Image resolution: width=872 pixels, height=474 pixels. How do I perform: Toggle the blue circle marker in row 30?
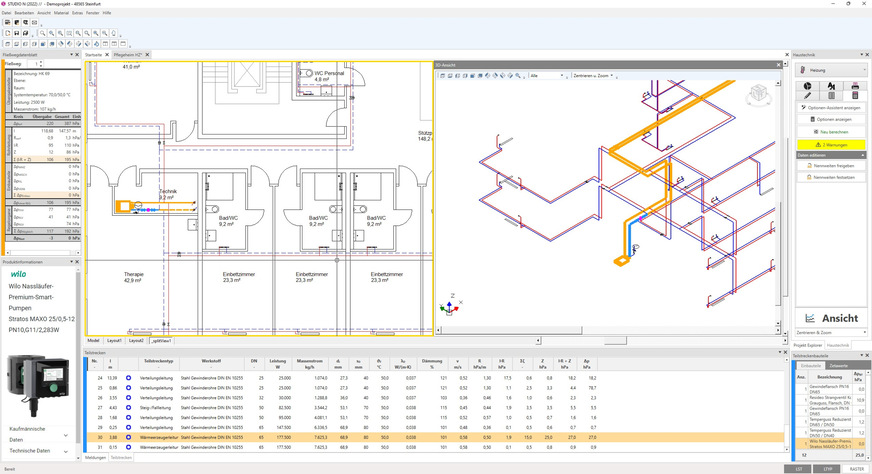click(x=128, y=437)
